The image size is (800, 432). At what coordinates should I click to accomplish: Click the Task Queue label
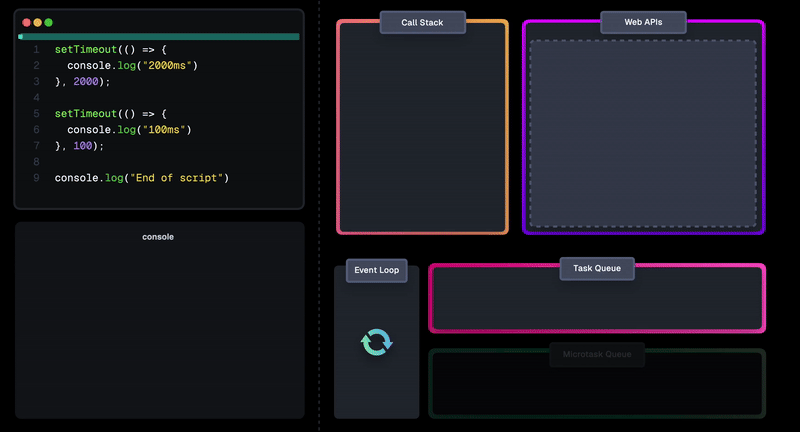[x=597, y=268]
